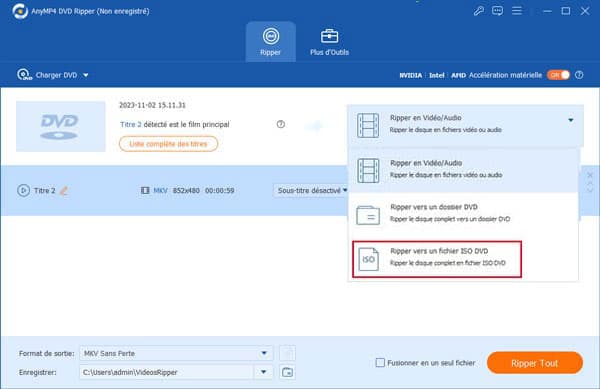The height and width of the screenshot is (389, 600).
Task: Check Fusionner en un seul fichier
Action: pos(380,363)
